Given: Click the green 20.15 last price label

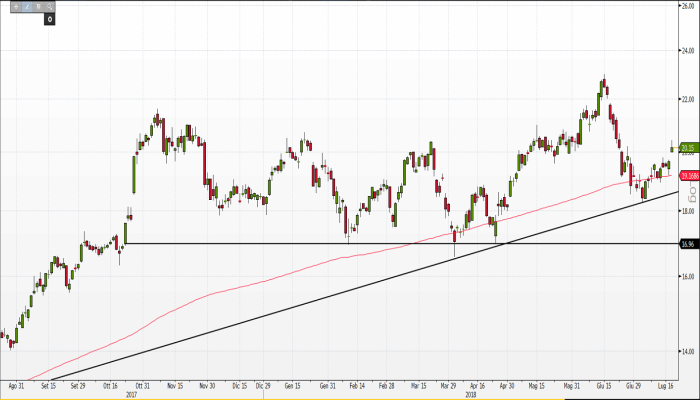Looking at the screenshot, I should click(x=687, y=148).
